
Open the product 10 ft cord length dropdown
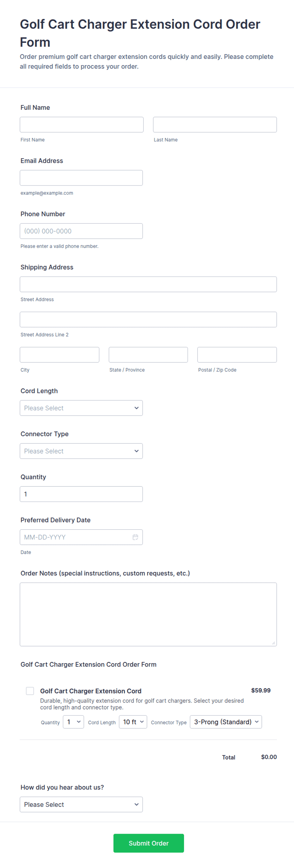[133, 722]
